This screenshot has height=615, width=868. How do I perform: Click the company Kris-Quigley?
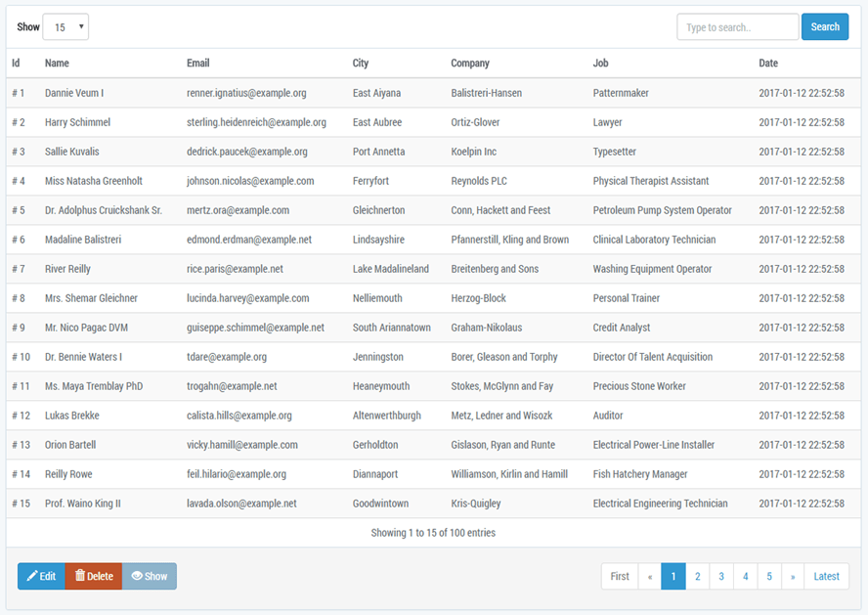click(x=475, y=504)
